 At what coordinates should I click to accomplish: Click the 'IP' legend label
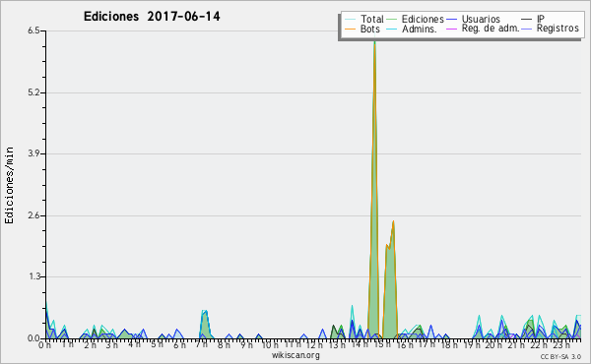tap(541, 19)
